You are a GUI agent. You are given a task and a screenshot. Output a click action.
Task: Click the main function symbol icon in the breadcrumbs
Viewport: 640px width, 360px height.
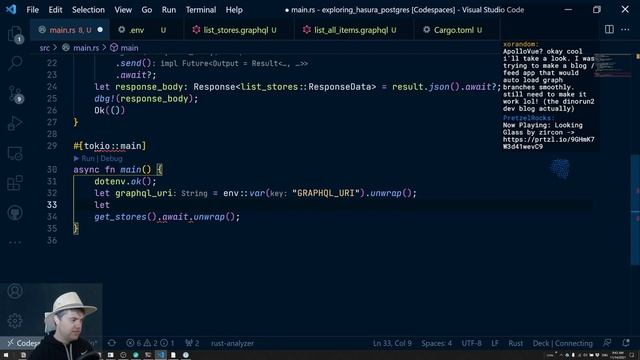(x=114, y=48)
